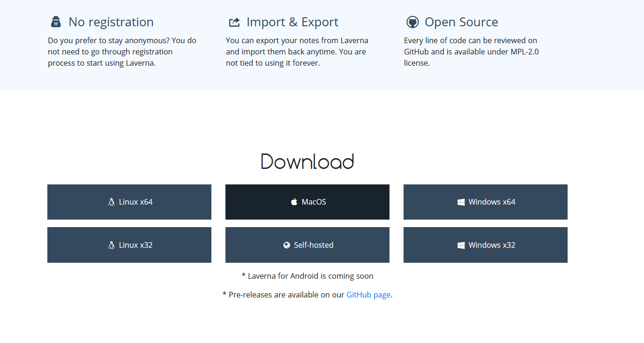This screenshot has width=644, height=343.
Task: Click the Linux x64 download button
Action: pyautogui.click(x=129, y=202)
